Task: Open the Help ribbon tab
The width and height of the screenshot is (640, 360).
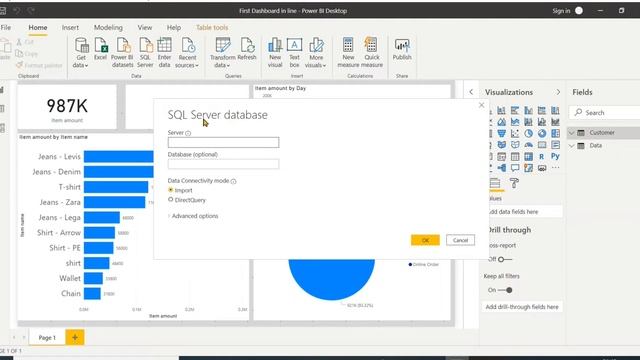Action: [x=174, y=27]
